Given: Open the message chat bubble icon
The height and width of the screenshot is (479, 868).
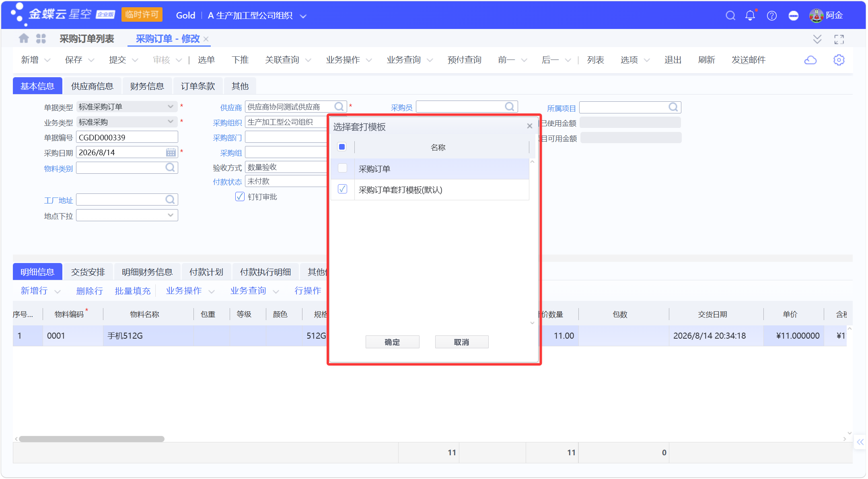Looking at the screenshot, I should coord(794,16).
